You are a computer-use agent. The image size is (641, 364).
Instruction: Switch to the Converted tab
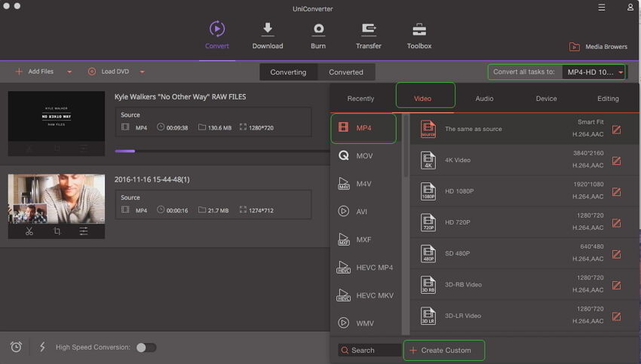[346, 72]
